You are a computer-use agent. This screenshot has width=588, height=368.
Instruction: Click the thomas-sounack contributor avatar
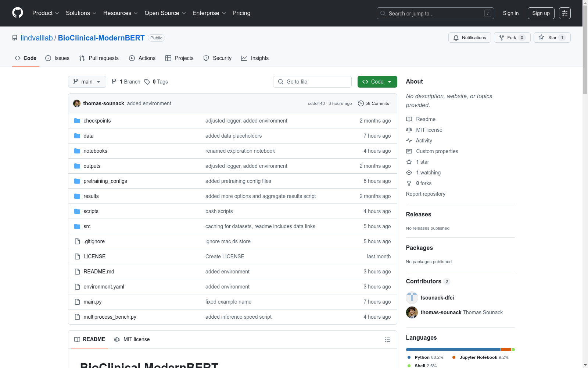pyautogui.click(x=412, y=312)
